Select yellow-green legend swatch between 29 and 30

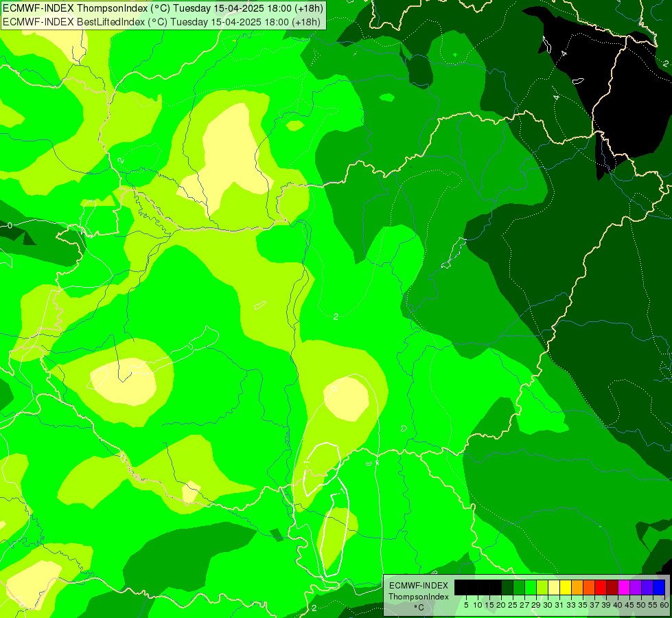[x=542, y=587]
